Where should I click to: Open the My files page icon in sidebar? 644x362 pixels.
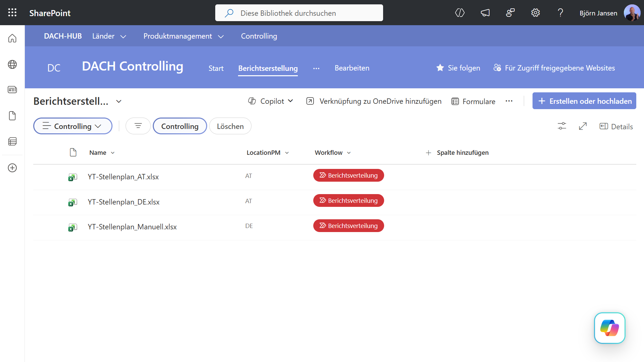[x=12, y=116]
